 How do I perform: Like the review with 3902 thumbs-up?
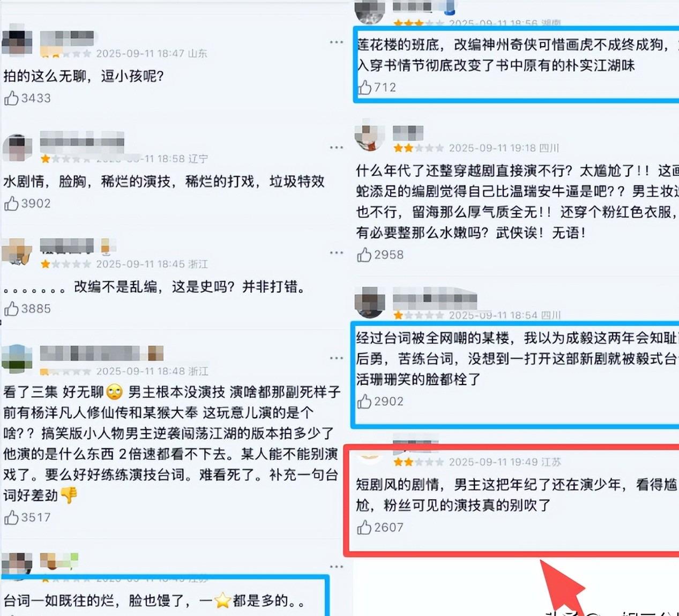(x=11, y=203)
